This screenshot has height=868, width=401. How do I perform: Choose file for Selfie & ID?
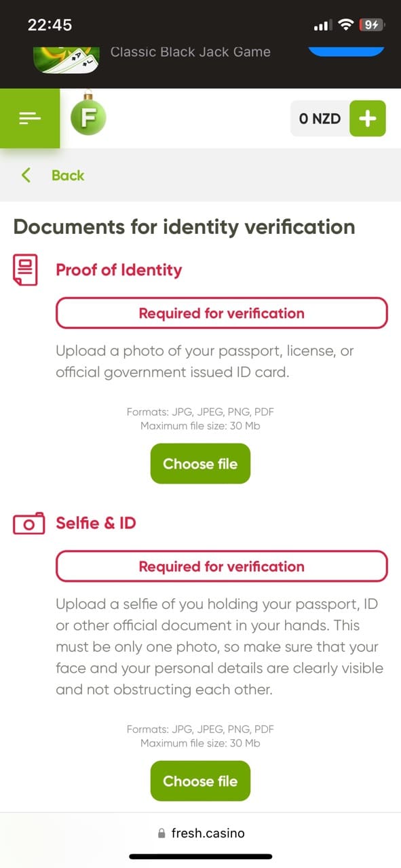pyautogui.click(x=200, y=781)
